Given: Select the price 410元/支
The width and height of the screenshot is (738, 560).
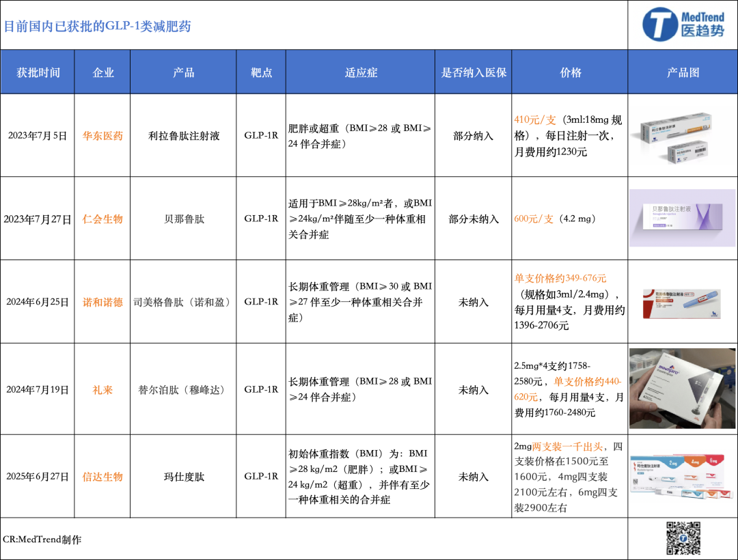Looking at the screenshot, I should coord(535,120).
